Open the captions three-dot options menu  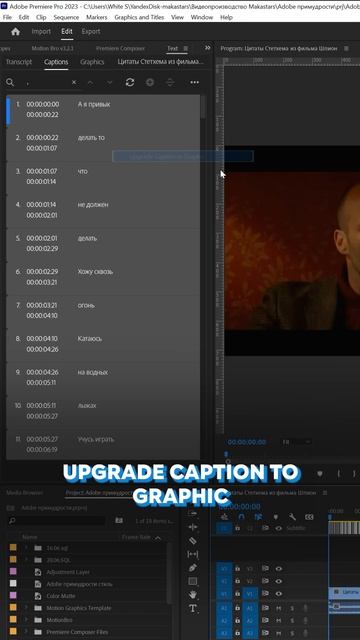click(195, 82)
